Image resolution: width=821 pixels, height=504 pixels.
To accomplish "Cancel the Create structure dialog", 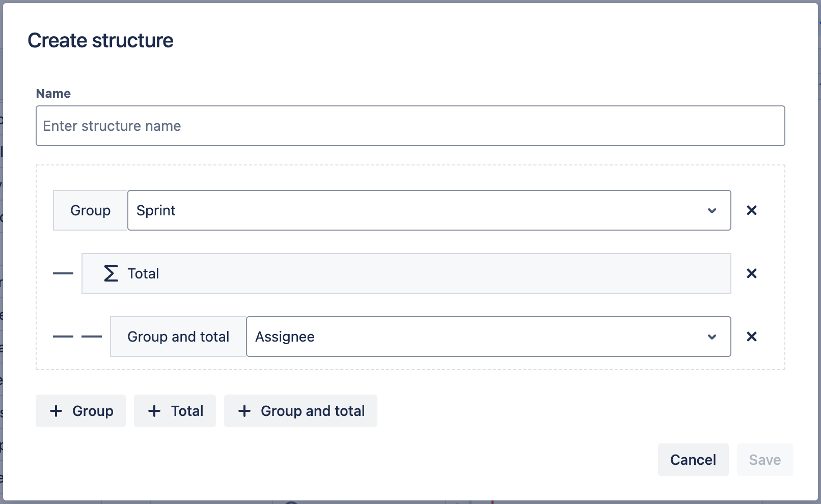I will [693, 460].
